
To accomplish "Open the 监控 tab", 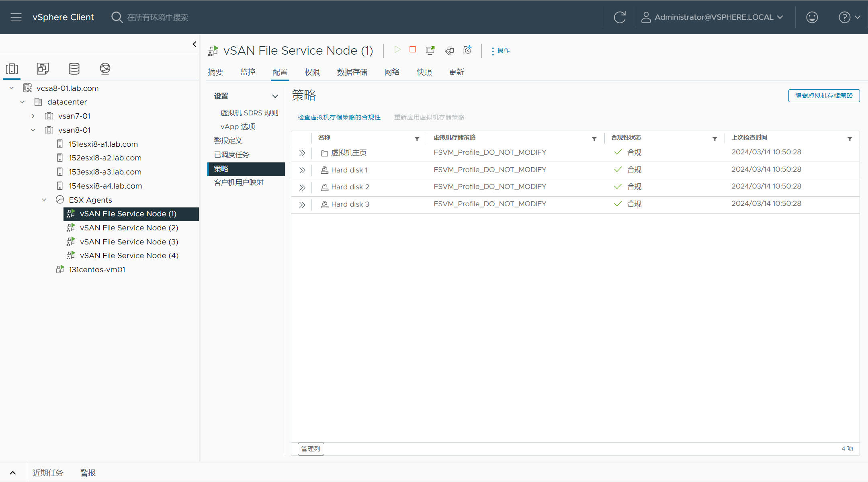I will 248,72.
